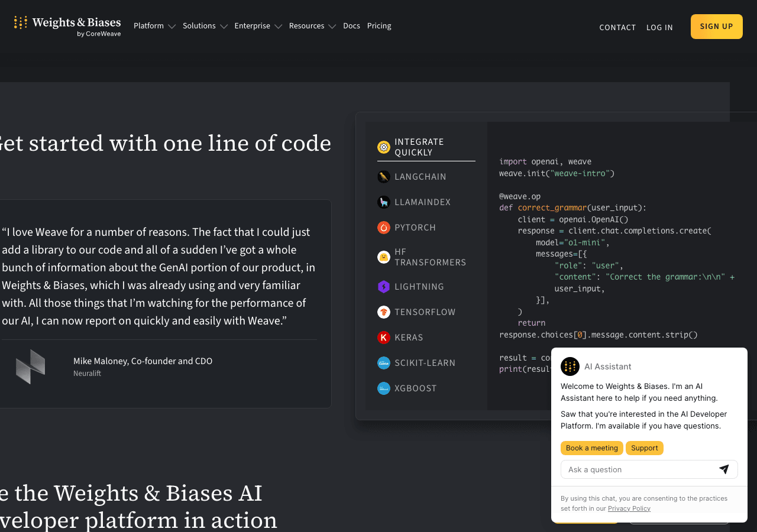
Task: Open the Privacy Policy link
Action: 629,508
